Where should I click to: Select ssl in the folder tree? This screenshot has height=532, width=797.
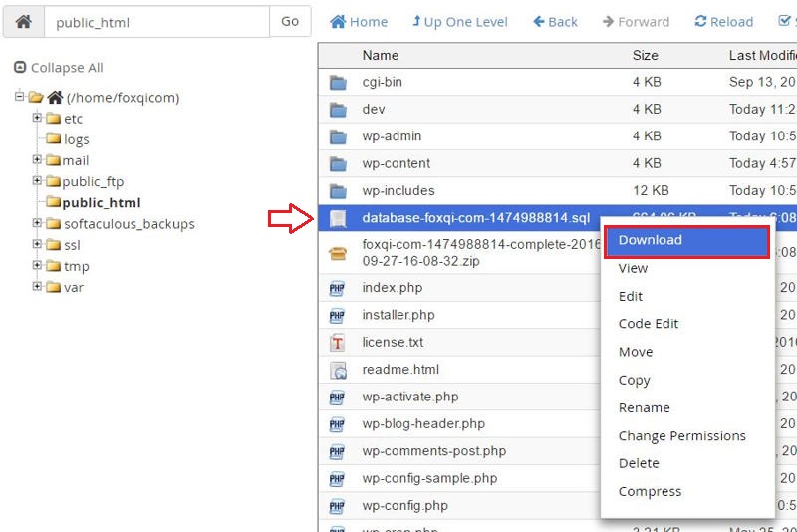tap(72, 245)
